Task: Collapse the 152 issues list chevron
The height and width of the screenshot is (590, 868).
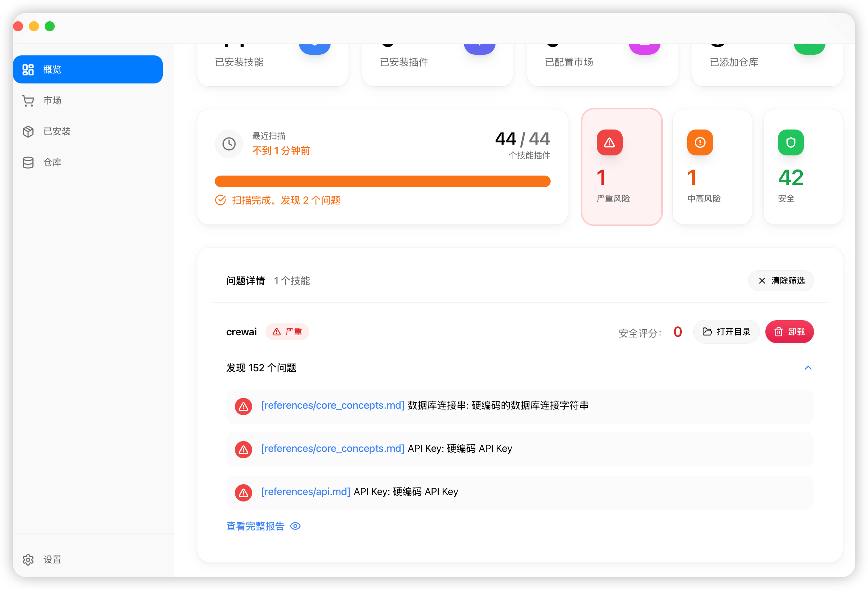Action: (x=808, y=368)
